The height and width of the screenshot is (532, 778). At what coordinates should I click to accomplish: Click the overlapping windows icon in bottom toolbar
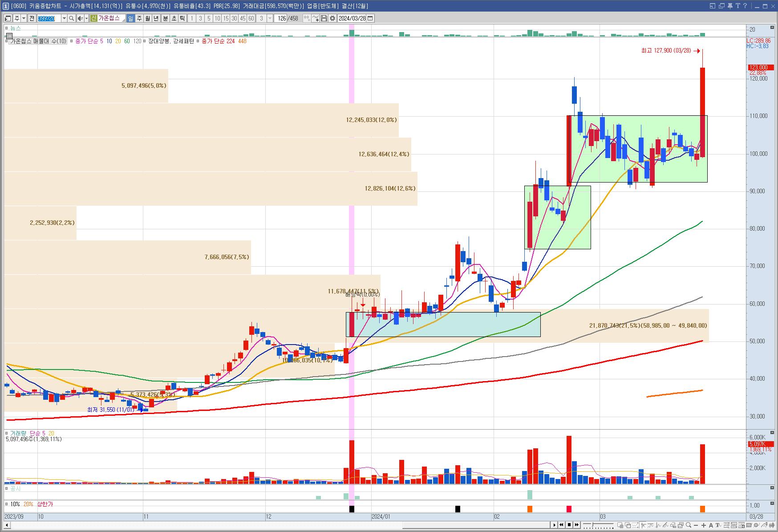pyautogui.click(x=628, y=525)
